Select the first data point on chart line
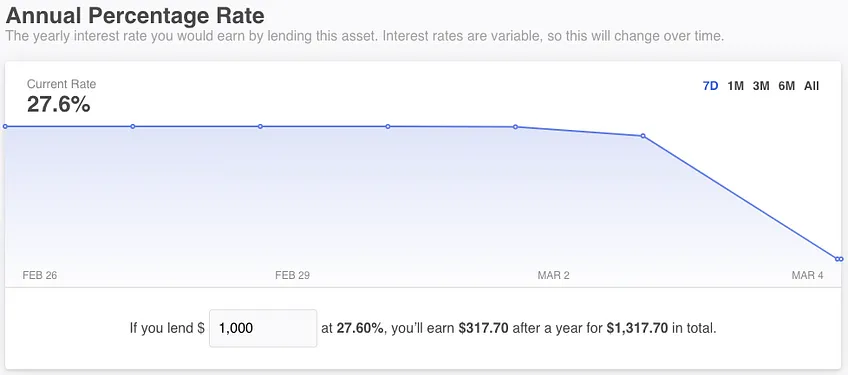 (x=5, y=126)
